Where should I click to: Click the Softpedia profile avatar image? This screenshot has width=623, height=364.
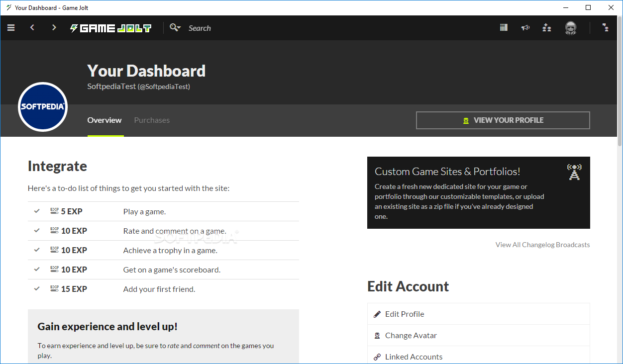pos(43,107)
